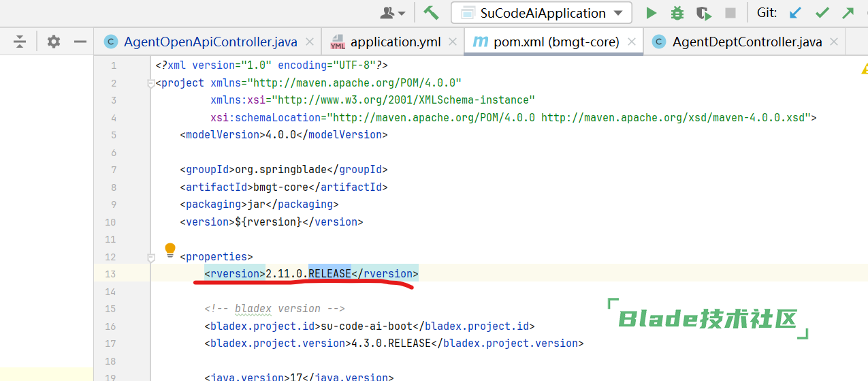Open project panel settings gear
Viewport: 868px width, 381px height.
(54, 42)
